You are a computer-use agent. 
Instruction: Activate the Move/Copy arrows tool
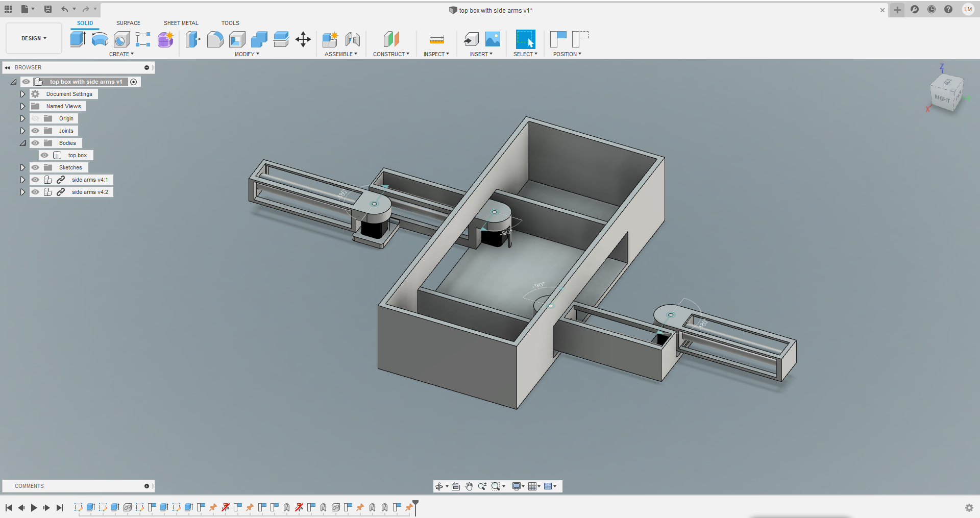303,39
